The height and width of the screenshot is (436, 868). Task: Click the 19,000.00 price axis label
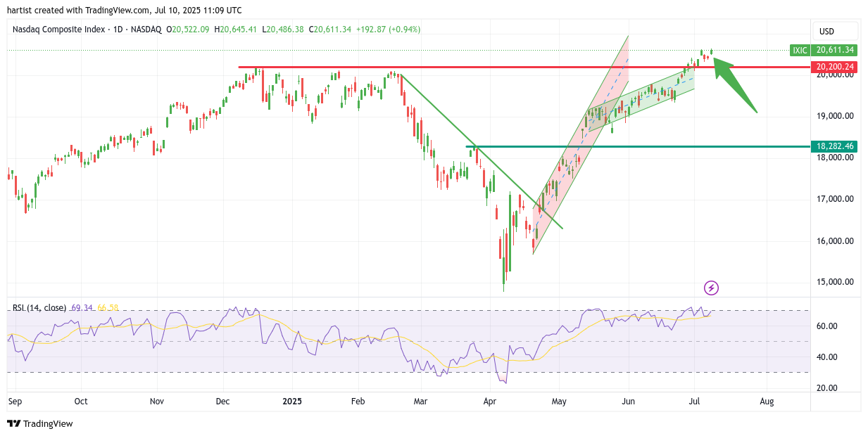(834, 116)
